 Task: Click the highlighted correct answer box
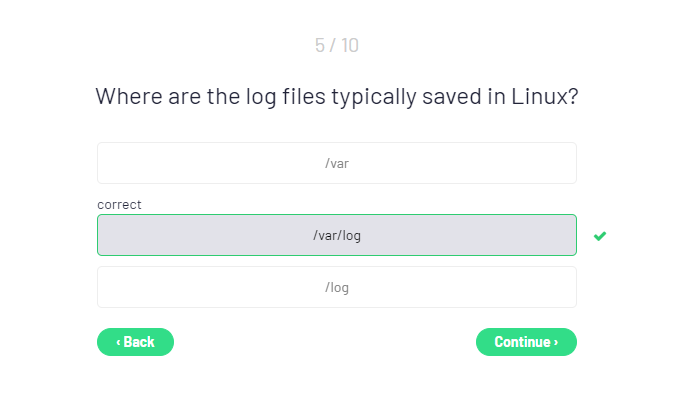337,236
